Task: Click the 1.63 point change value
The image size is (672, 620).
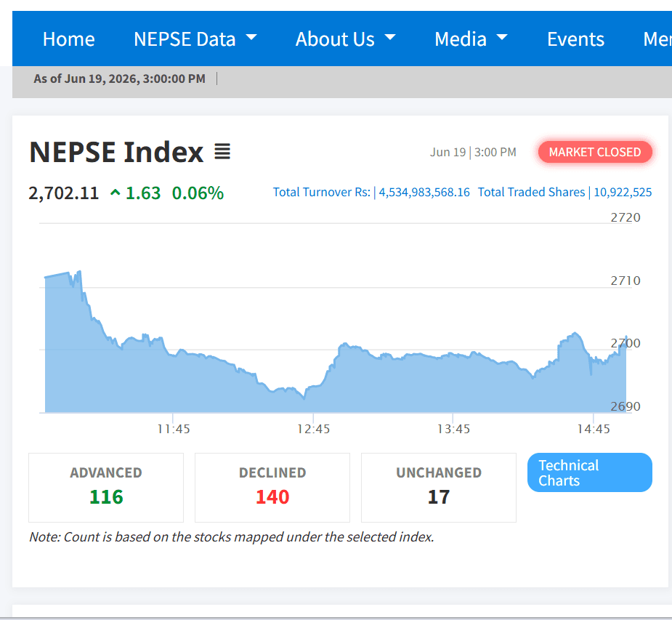Action: coord(143,193)
